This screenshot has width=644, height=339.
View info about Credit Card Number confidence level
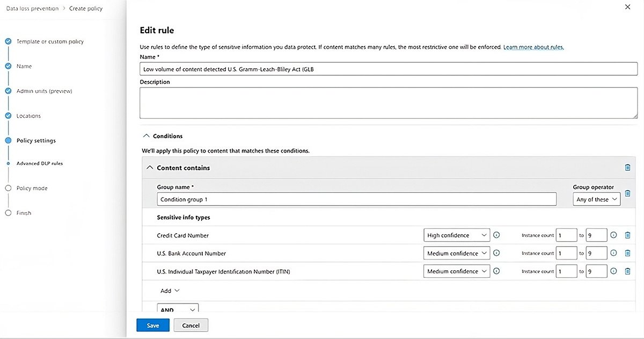coord(496,235)
